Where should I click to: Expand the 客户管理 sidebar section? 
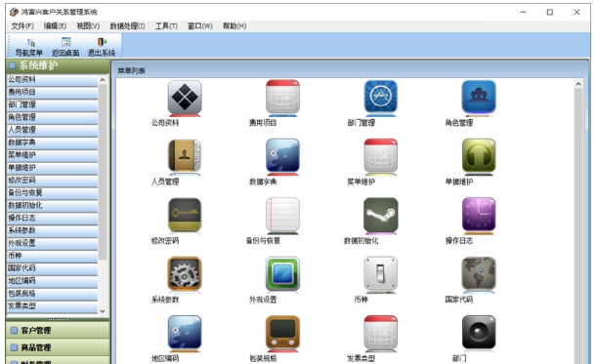point(58,330)
